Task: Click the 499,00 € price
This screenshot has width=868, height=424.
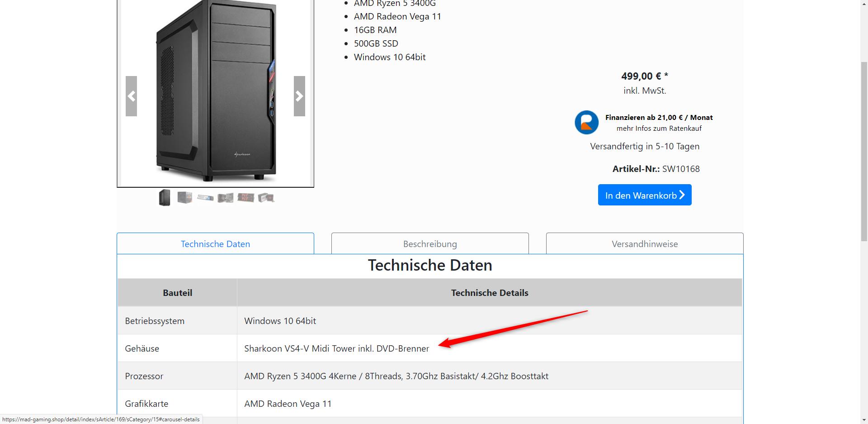Action: coord(645,76)
